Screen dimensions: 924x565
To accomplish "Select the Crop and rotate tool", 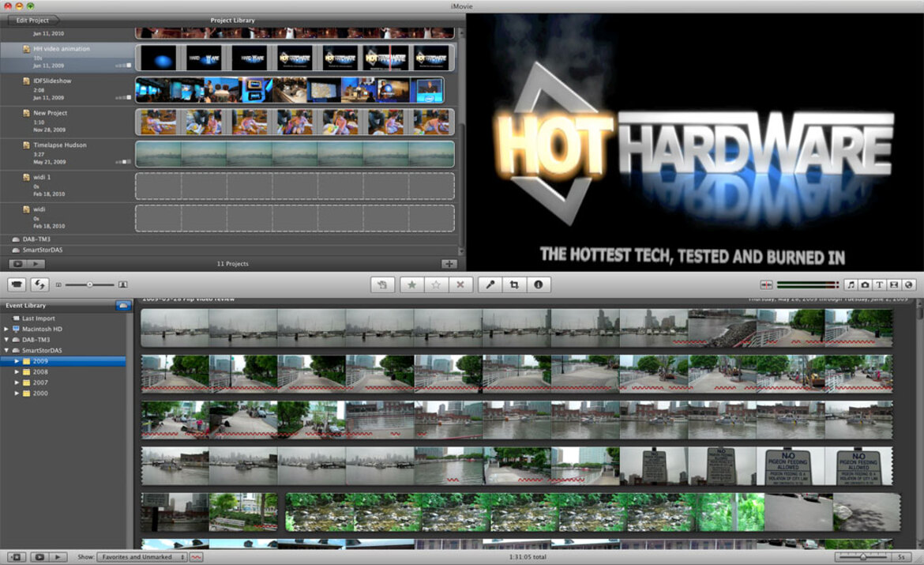I will (514, 284).
